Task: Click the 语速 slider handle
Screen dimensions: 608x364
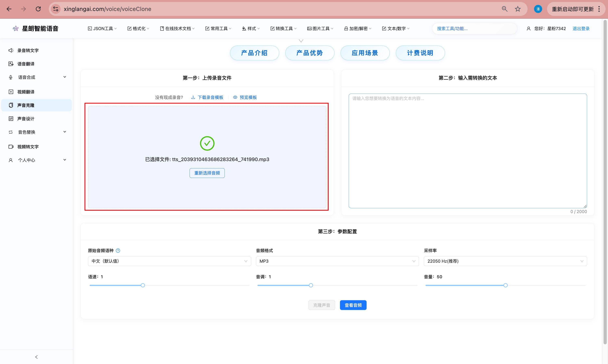Action: pos(143,285)
